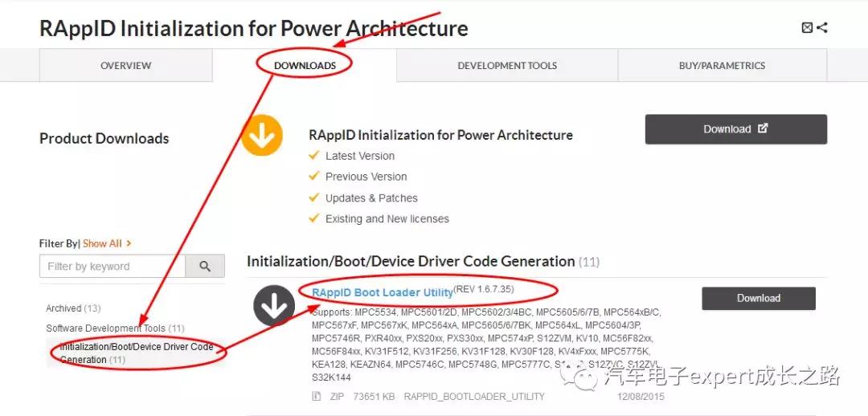Click the dark download arrow icon beside Boot Loader Utility
The height and width of the screenshot is (416, 868).
pyautogui.click(x=274, y=305)
